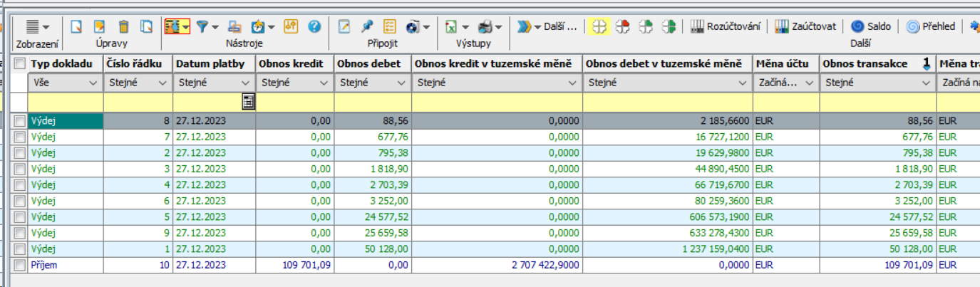The image size is (980, 287).
Task: Expand the funnel filter dropdown arrow
Action: (x=215, y=27)
